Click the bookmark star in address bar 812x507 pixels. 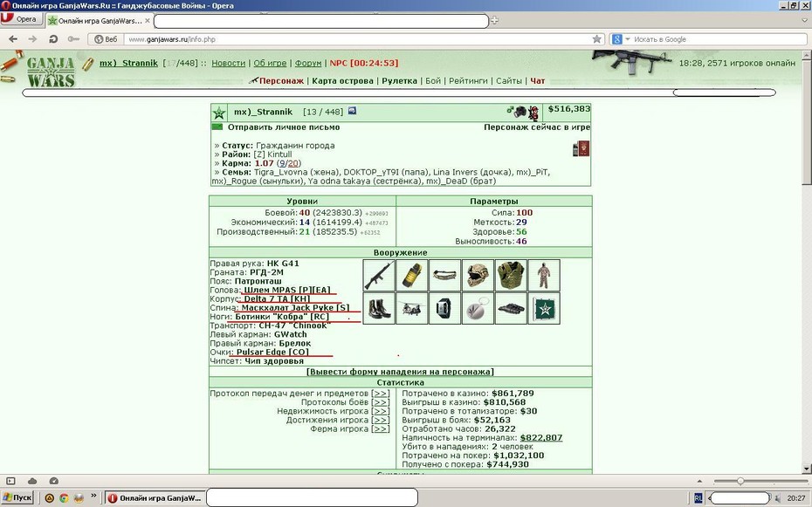596,39
